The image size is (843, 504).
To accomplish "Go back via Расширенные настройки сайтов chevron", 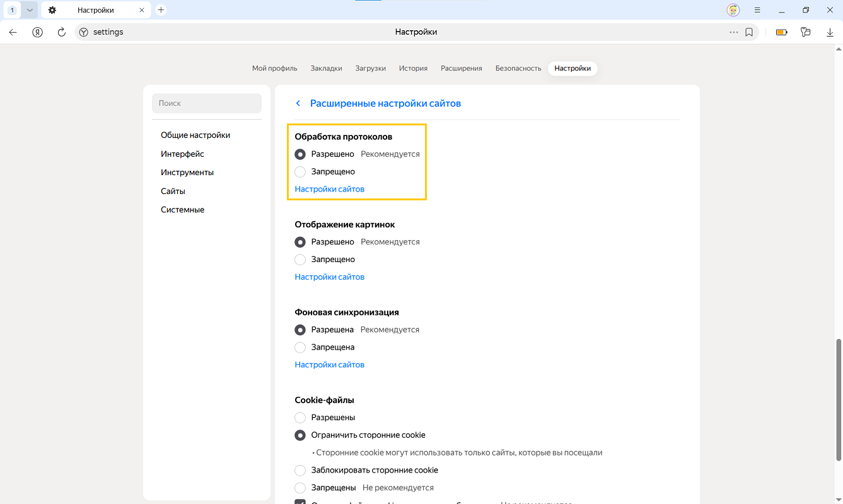I will coord(298,103).
